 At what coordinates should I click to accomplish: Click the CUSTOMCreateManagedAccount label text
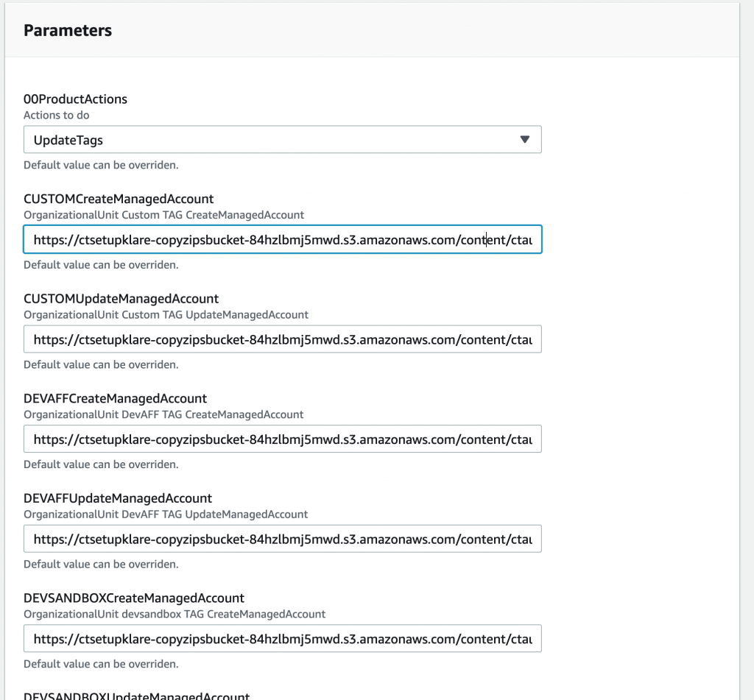pyautogui.click(x=118, y=199)
